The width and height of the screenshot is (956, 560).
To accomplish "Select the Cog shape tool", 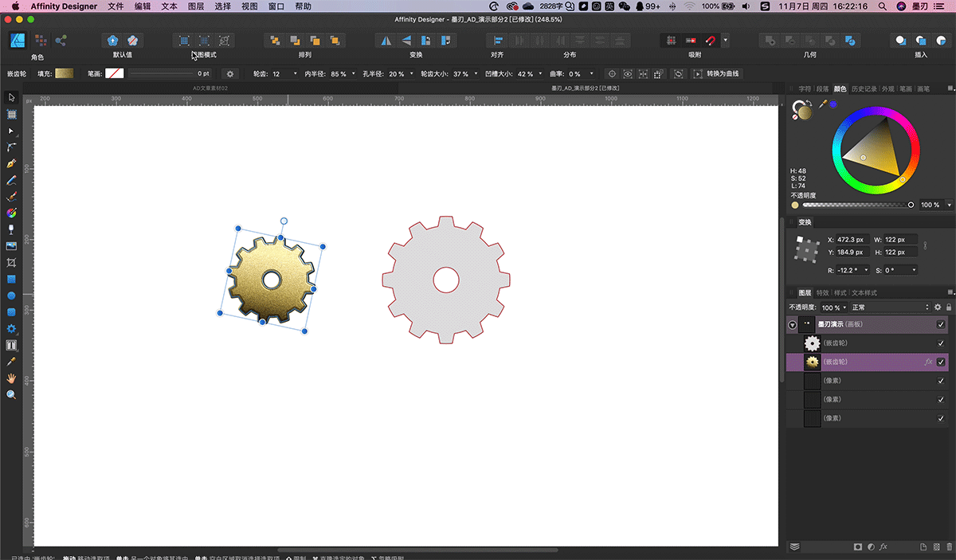I will [x=11, y=328].
